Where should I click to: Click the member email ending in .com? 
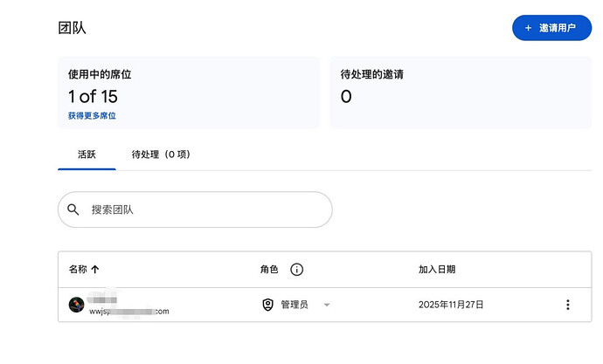pyautogui.click(x=129, y=311)
